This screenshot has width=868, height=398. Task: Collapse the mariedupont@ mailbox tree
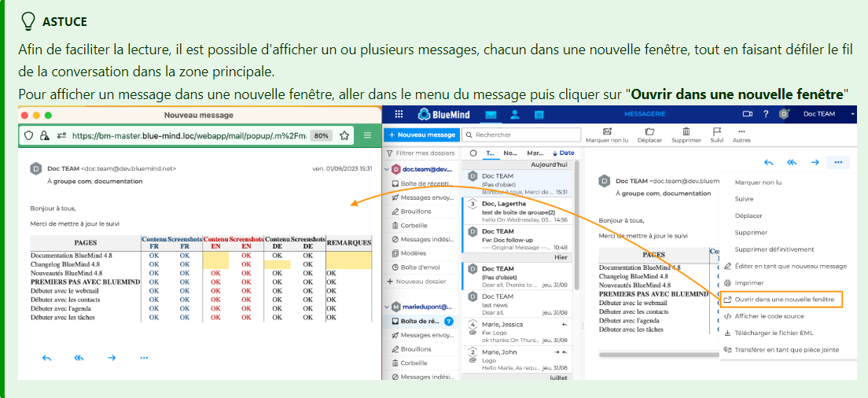point(387,306)
